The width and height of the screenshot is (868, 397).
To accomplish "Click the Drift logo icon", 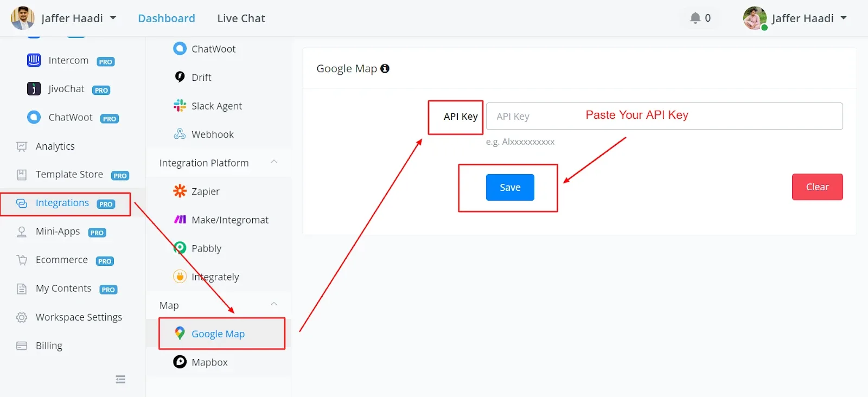I will click(180, 77).
